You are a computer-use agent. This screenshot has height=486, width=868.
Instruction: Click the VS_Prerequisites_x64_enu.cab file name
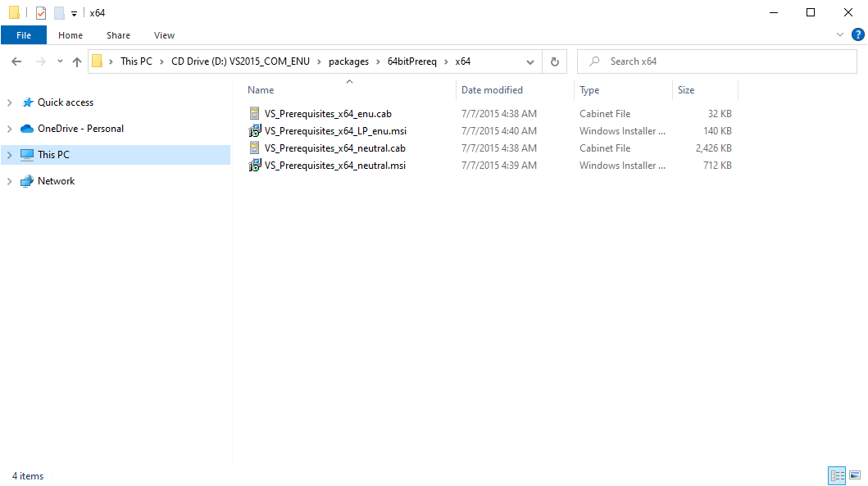pos(328,113)
